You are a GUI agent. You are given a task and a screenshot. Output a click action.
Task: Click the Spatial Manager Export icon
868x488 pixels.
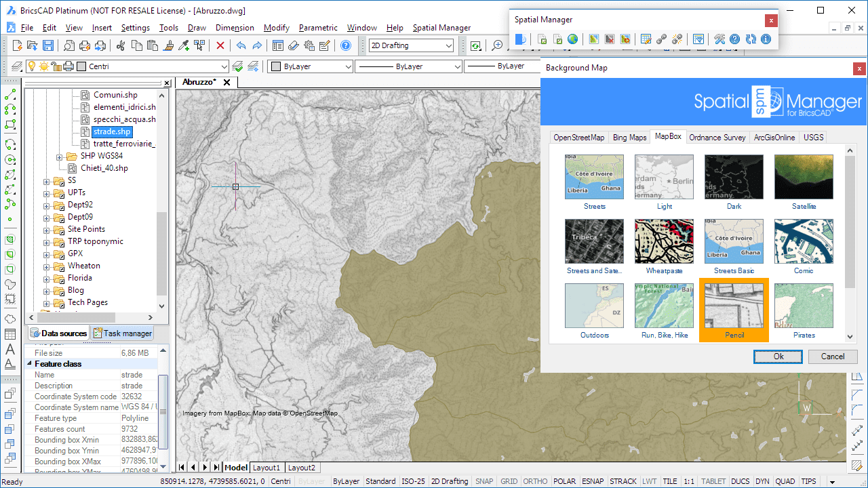(557, 39)
